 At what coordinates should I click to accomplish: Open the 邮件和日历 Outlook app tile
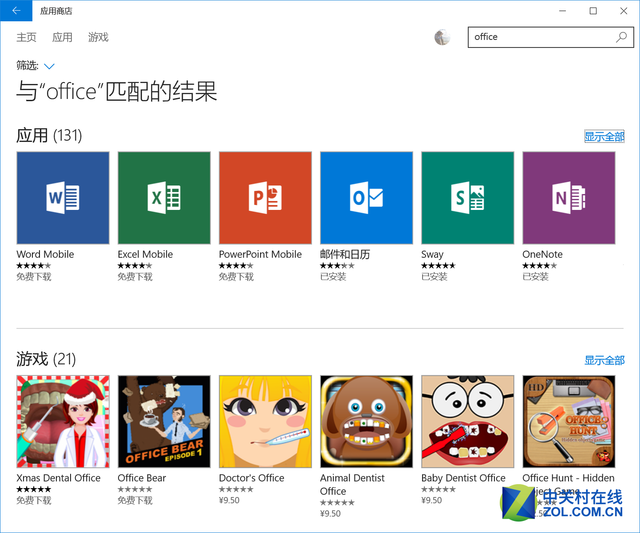point(367,198)
